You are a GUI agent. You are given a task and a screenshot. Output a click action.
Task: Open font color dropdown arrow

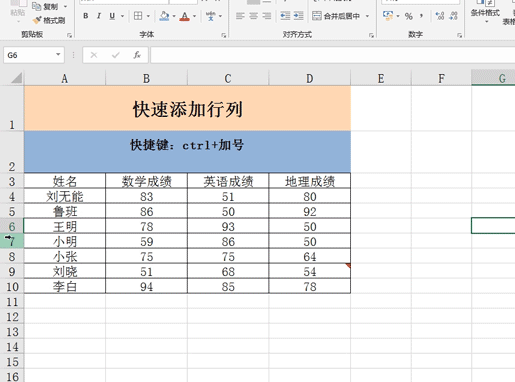pos(194,16)
